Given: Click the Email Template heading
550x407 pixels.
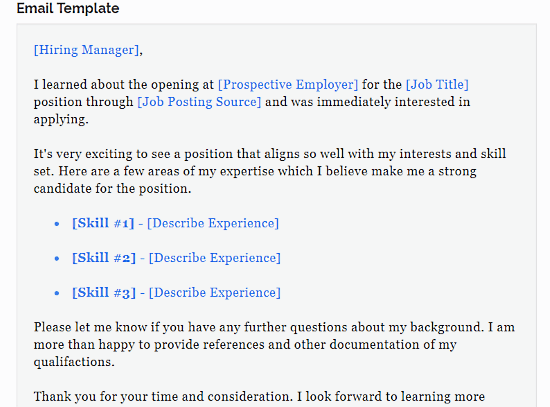Looking at the screenshot, I should point(68,8).
